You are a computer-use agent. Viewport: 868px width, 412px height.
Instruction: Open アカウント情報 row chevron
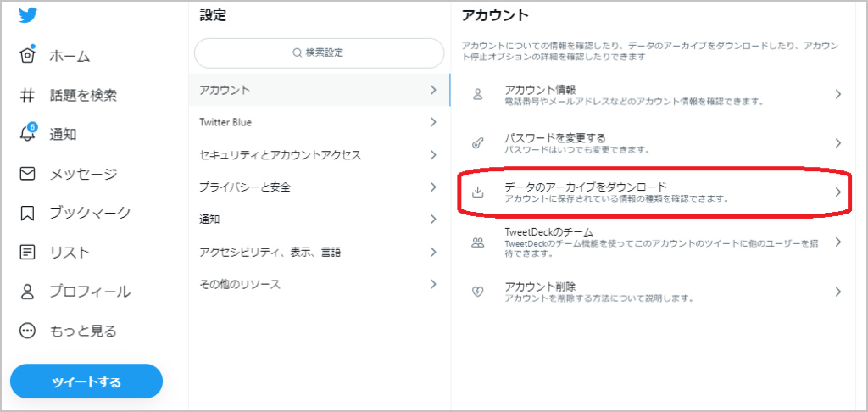pyautogui.click(x=838, y=94)
